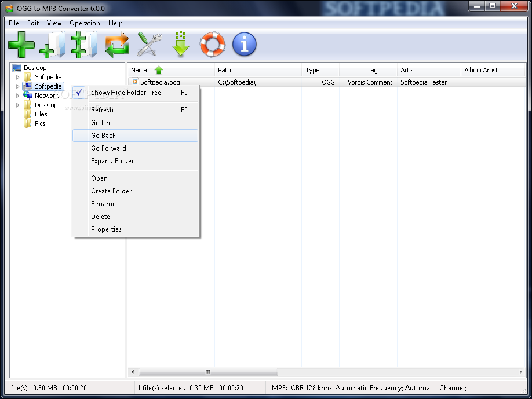Click the blue info About icon
532x399 pixels.
245,44
